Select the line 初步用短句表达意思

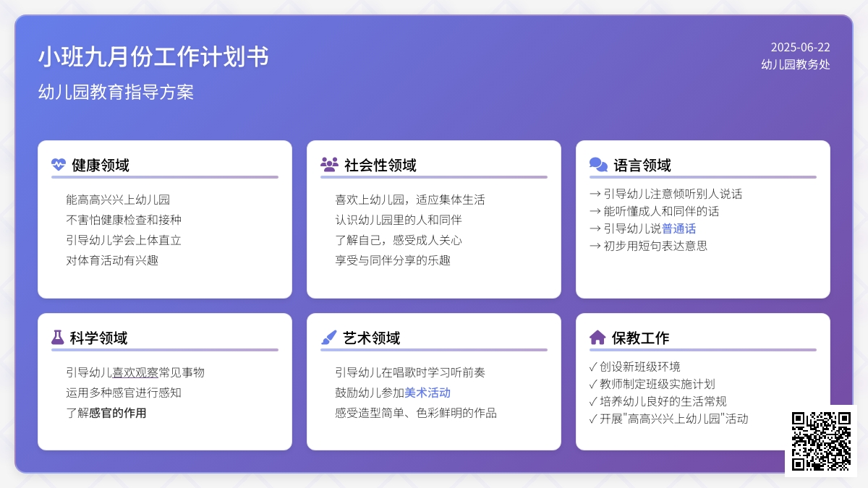click(649, 246)
